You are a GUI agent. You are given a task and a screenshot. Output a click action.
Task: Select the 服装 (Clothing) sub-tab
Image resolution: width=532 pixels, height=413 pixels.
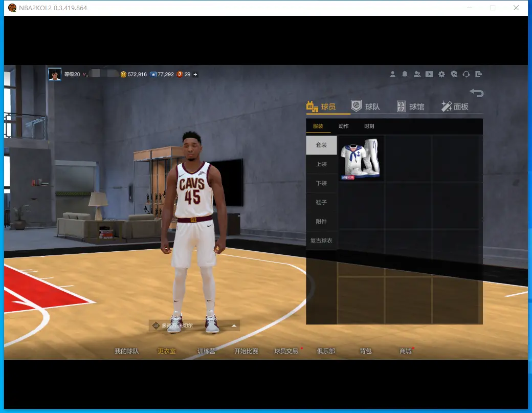pyautogui.click(x=318, y=126)
